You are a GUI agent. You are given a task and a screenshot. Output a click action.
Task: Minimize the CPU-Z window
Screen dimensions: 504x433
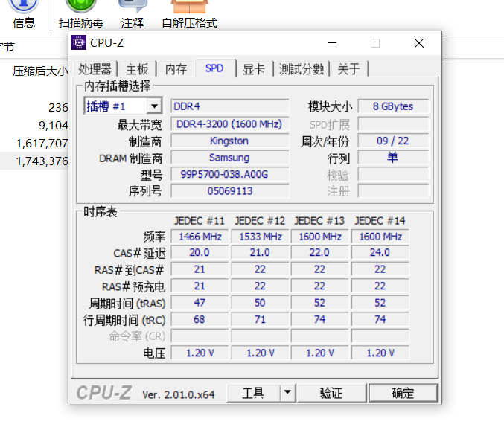332,43
